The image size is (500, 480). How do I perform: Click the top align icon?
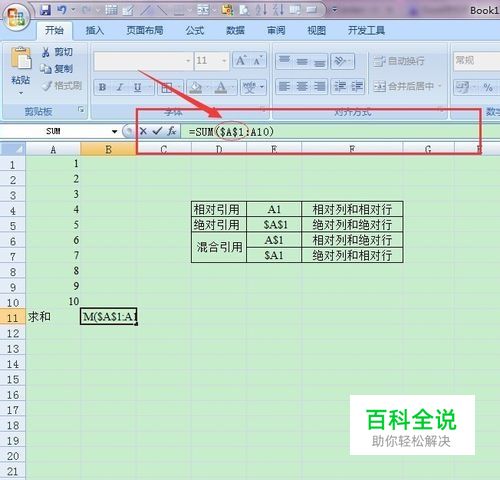[284, 61]
